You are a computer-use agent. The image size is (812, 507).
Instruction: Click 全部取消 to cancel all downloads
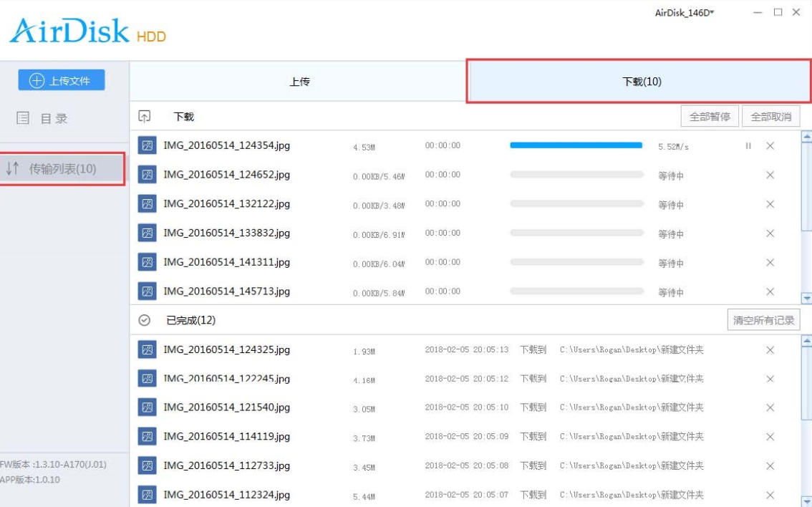pyautogui.click(x=770, y=117)
